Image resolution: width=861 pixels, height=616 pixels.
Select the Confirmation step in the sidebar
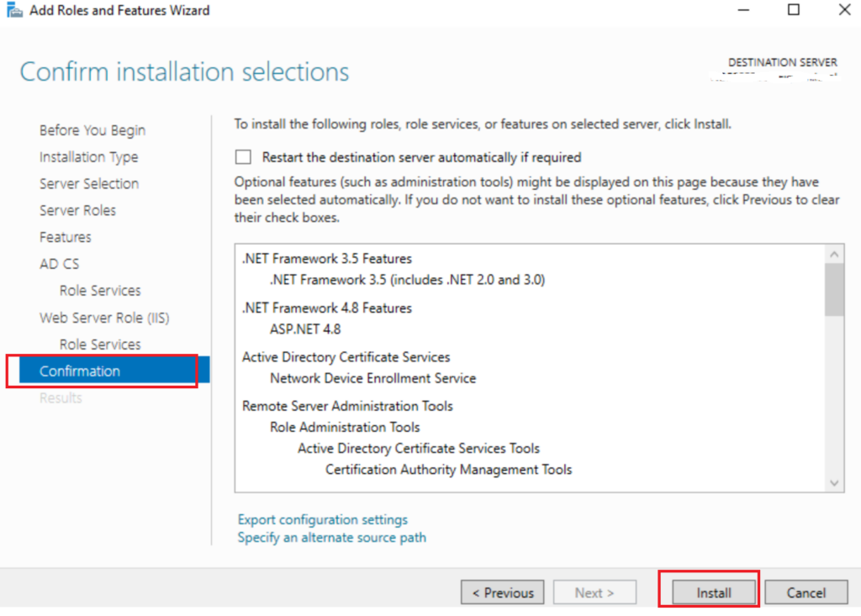click(114, 371)
